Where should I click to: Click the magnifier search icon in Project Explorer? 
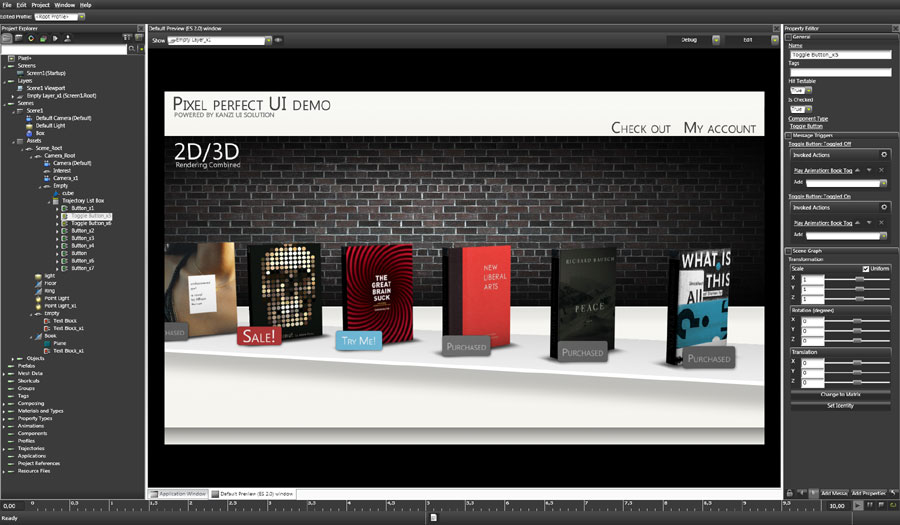pos(132,49)
